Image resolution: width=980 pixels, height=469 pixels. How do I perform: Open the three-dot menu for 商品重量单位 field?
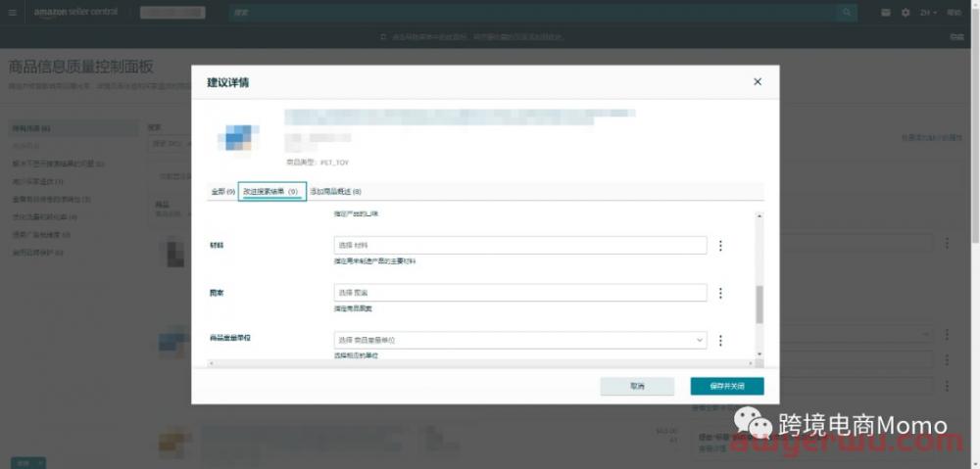point(720,340)
